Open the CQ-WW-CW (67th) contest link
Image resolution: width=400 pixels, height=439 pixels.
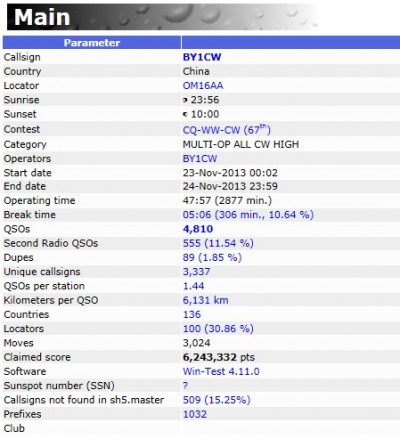226,129
